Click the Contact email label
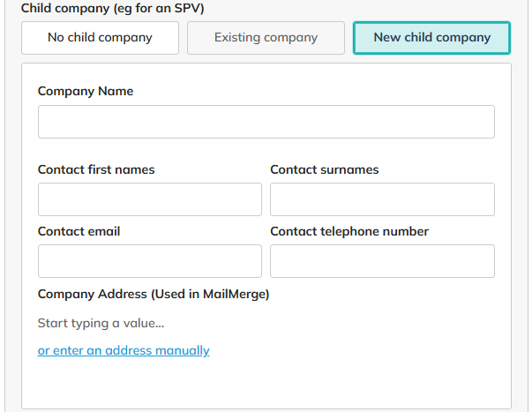This screenshot has height=412, width=532. 79,231
